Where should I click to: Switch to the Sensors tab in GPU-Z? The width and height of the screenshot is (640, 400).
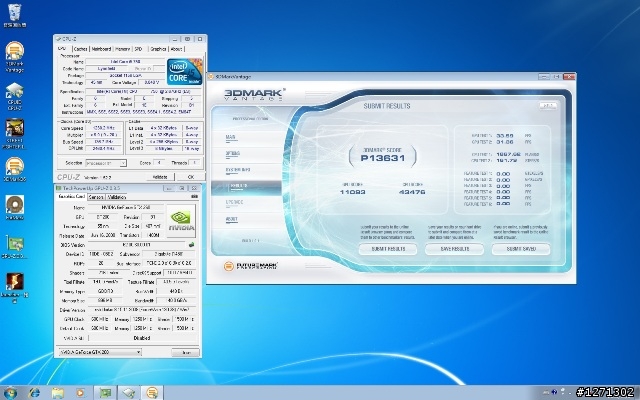pyautogui.click(x=96, y=197)
